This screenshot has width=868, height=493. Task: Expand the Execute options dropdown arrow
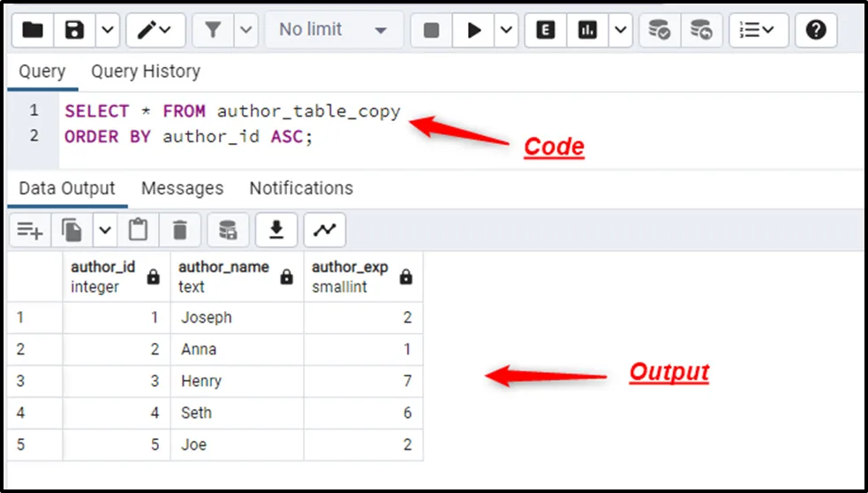pos(506,30)
